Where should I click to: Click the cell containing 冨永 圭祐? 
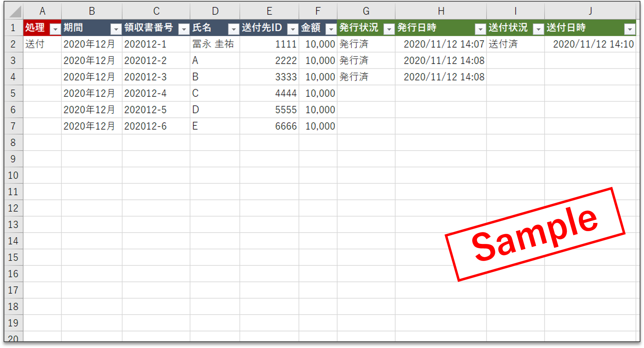[x=214, y=44]
